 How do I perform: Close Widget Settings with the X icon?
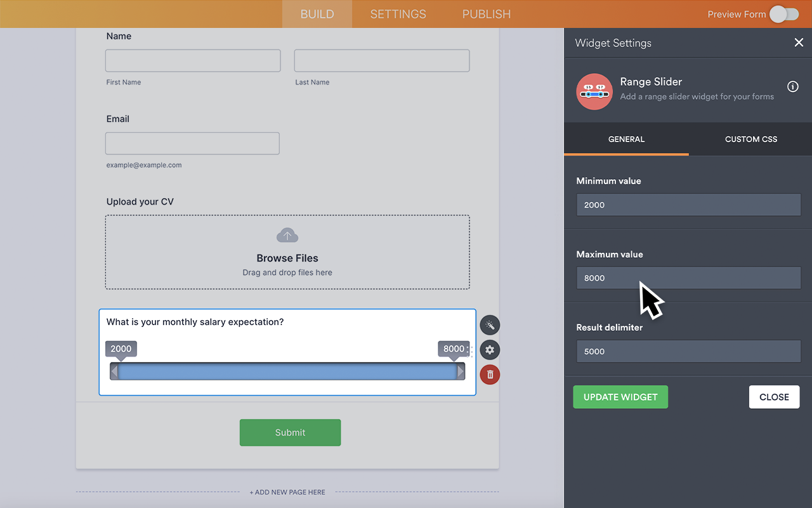pos(799,43)
